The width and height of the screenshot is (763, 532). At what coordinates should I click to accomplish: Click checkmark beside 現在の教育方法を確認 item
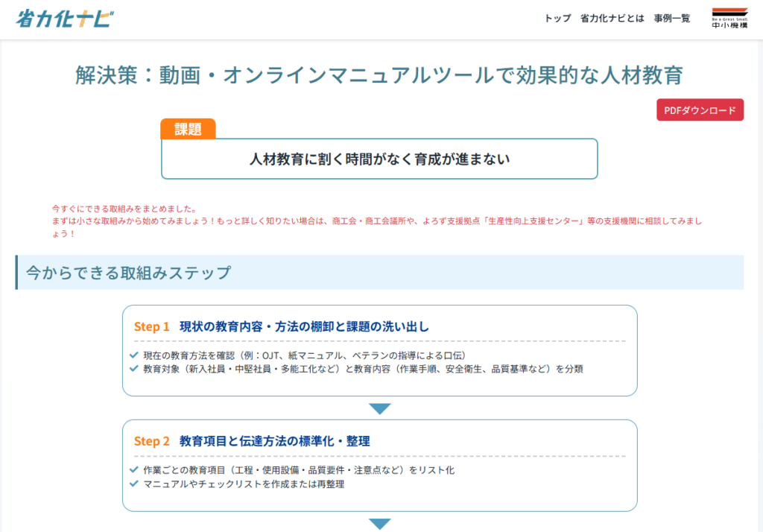point(134,355)
